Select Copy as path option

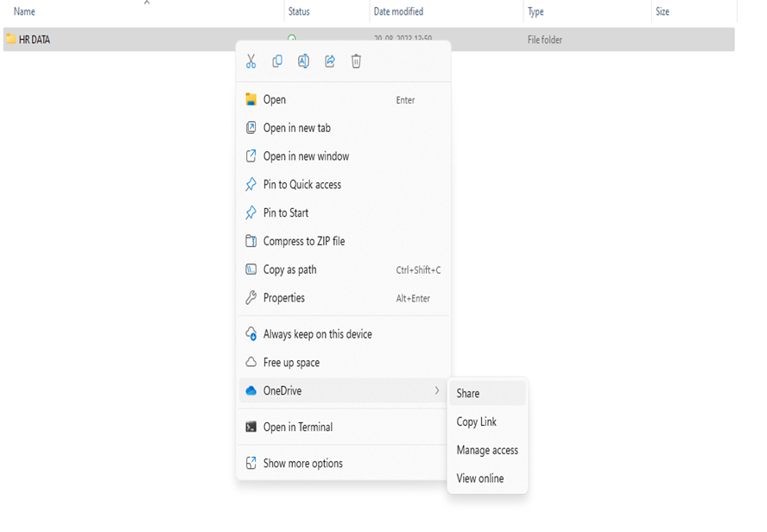[x=289, y=269]
